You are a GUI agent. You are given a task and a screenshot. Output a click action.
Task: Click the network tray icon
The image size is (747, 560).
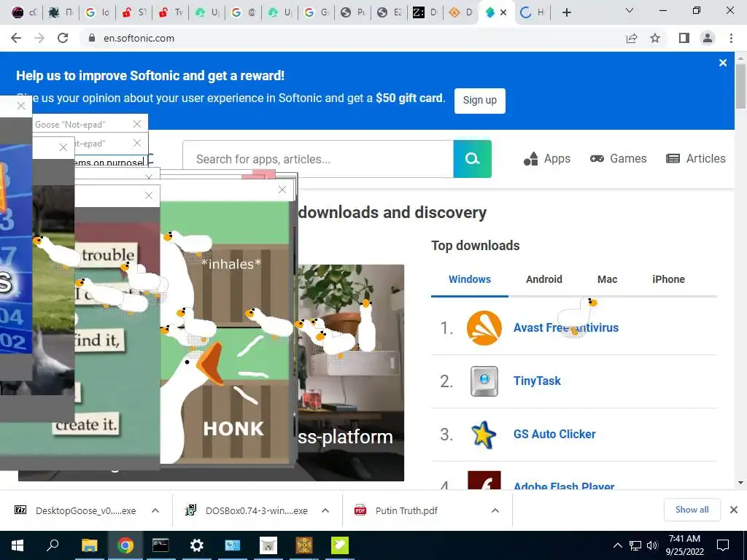coord(635,545)
